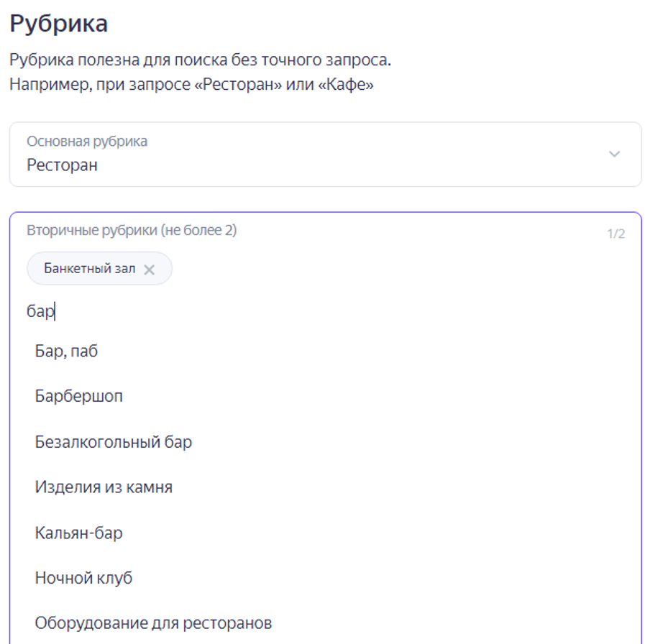The width and height of the screenshot is (650, 644).
Task: Click empty space right of Банкетный зал chip
Action: coord(395,269)
